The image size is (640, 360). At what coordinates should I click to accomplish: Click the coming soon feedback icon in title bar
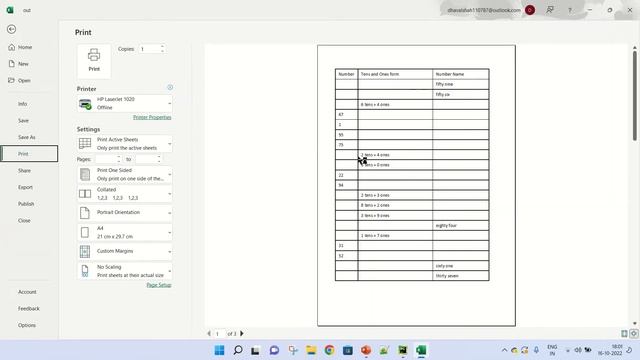pos(550,10)
